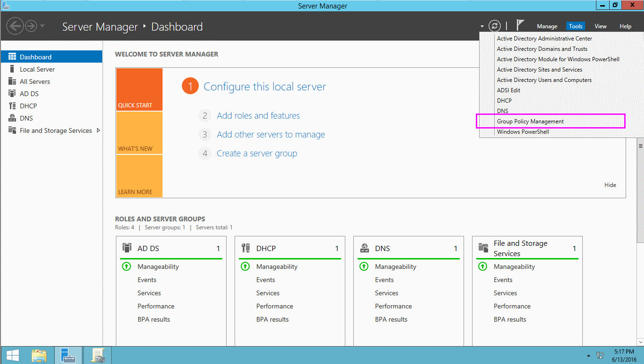
Task: Open the Notifications flag icon
Action: pos(520,25)
